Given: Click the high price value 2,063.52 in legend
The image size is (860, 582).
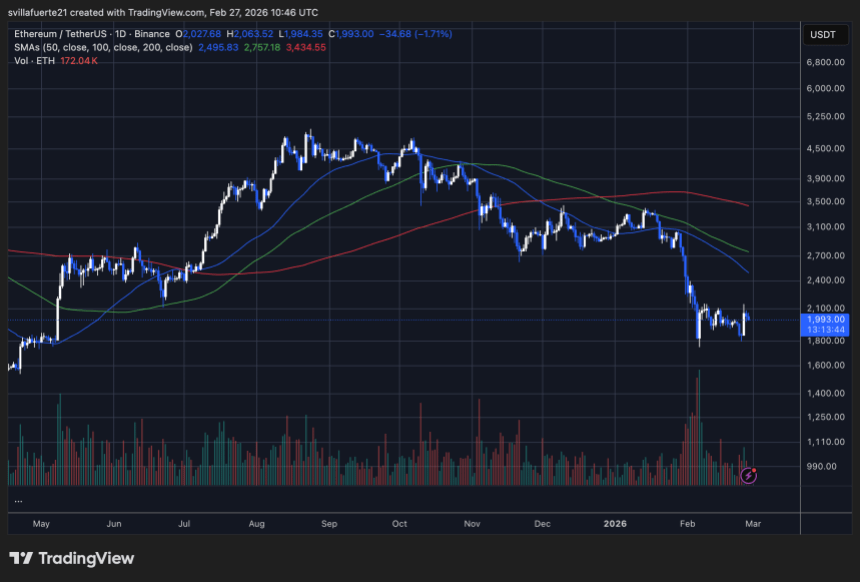Looking at the screenshot, I should coord(251,33).
